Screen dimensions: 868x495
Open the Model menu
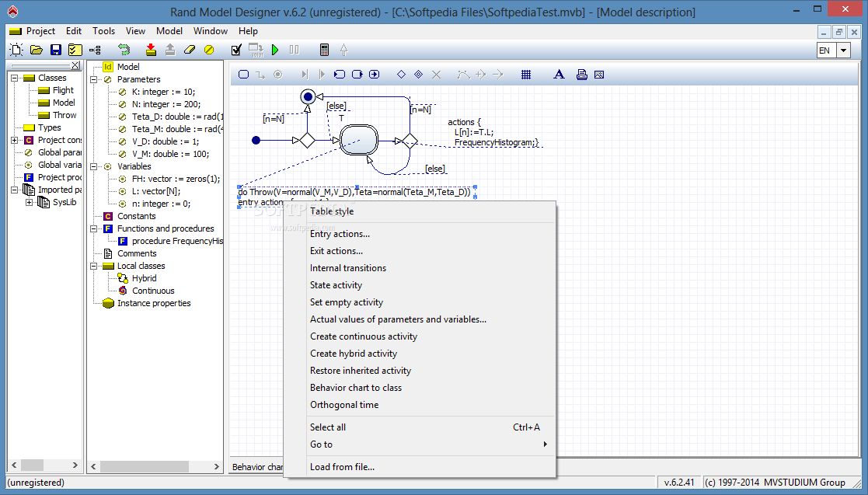point(169,31)
